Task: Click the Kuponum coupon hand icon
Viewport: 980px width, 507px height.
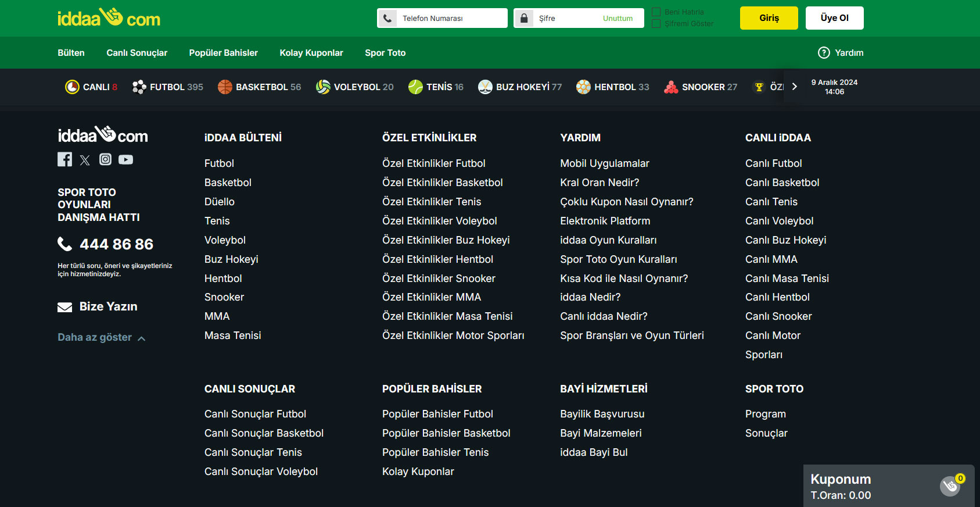Action: coord(950,485)
